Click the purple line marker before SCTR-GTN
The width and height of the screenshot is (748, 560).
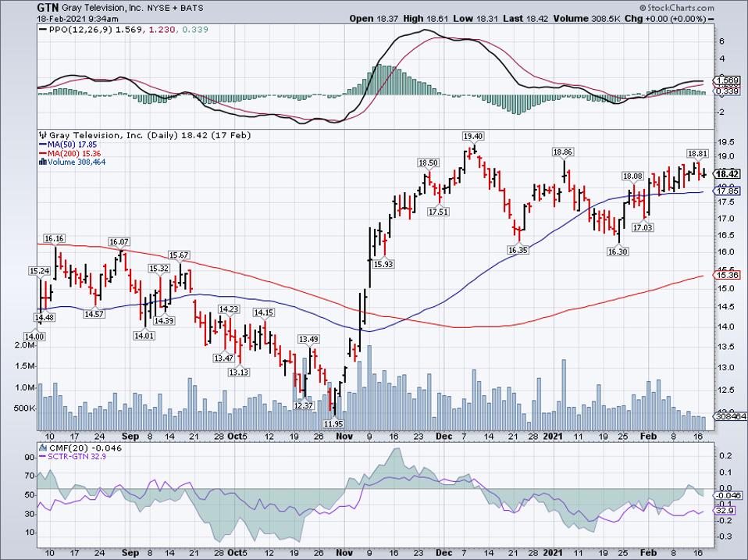[42, 457]
